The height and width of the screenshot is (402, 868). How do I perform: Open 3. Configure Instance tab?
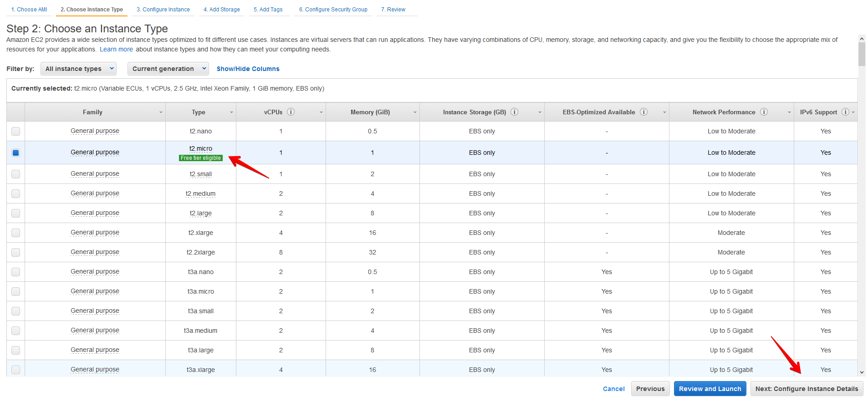[x=163, y=10]
